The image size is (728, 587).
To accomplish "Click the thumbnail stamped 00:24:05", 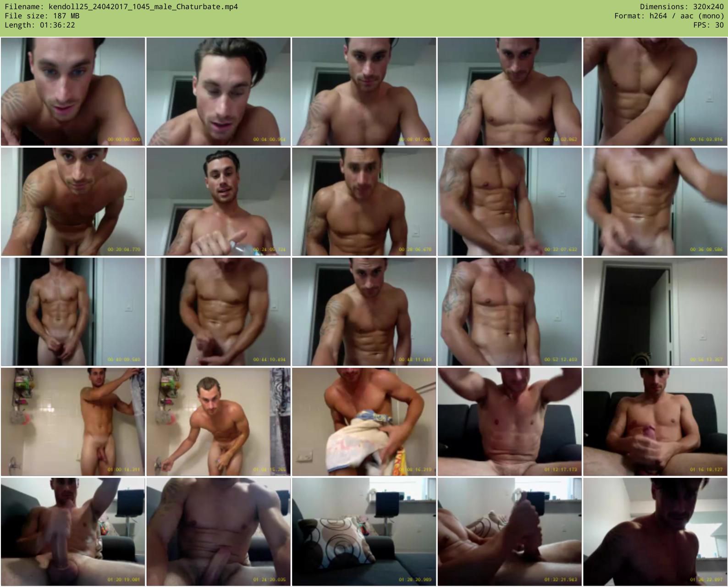I will (x=218, y=202).
